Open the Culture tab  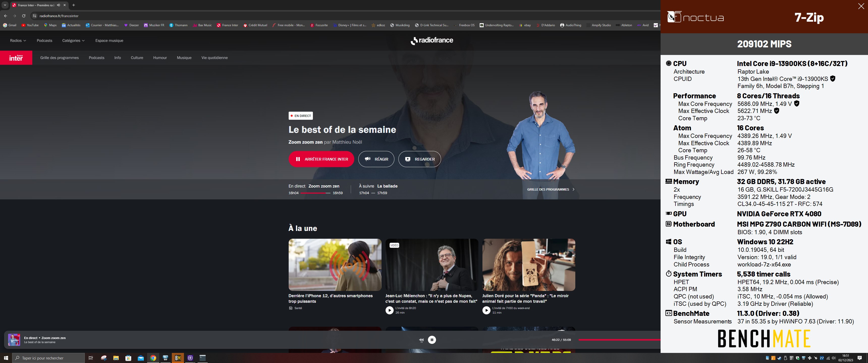tap(137, 58)
